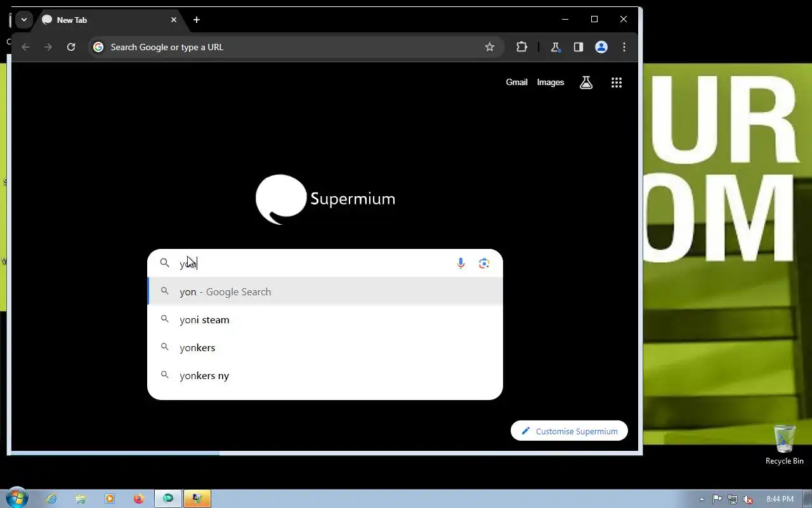Bookmark this tab with the star icon
This screenshot has height=508, width=812.
(x=490, y=47)
